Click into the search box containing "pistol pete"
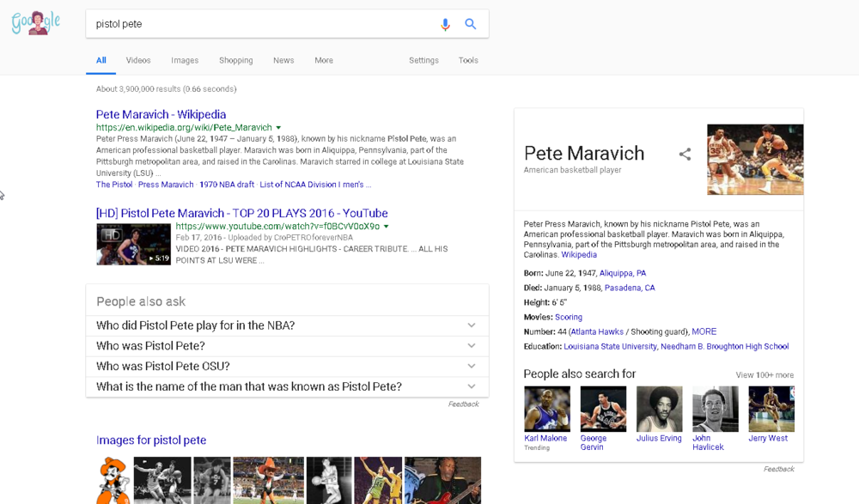 (258, 24)
